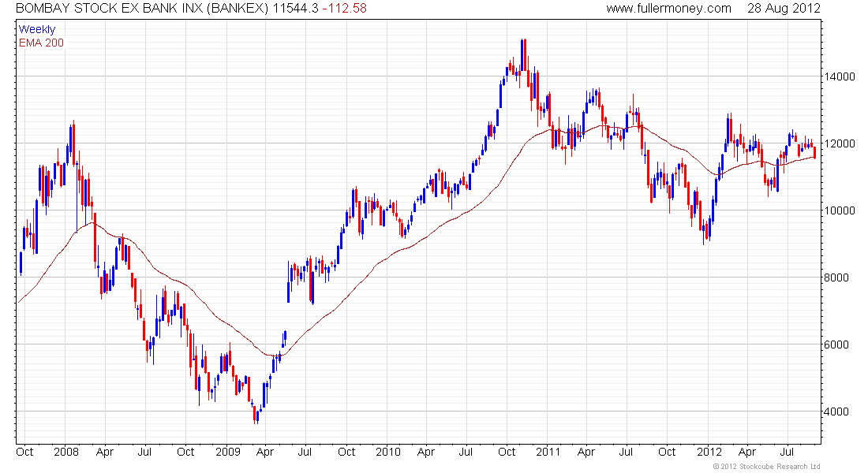
Task: Click the 2008 year label on time axis
Action: pyautogui.click(x=65, y=452)
